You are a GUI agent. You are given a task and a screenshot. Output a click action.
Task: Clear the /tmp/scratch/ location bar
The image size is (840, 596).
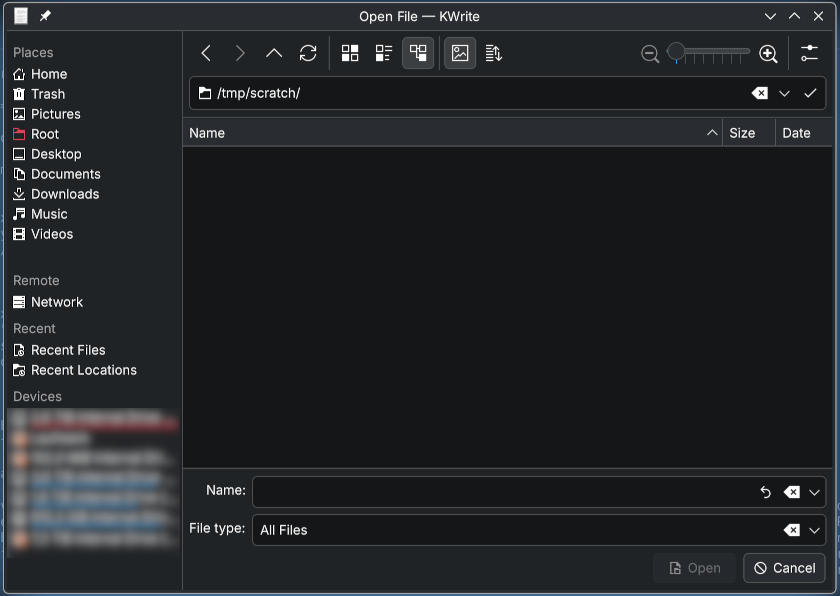pyautogui.click(x=760, y=93)
